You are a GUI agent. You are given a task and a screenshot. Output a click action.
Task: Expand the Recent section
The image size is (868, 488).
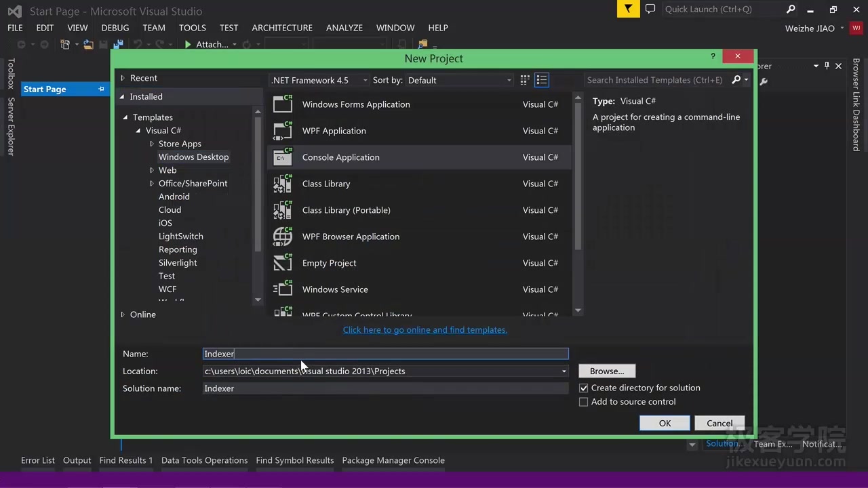point(123,78)
